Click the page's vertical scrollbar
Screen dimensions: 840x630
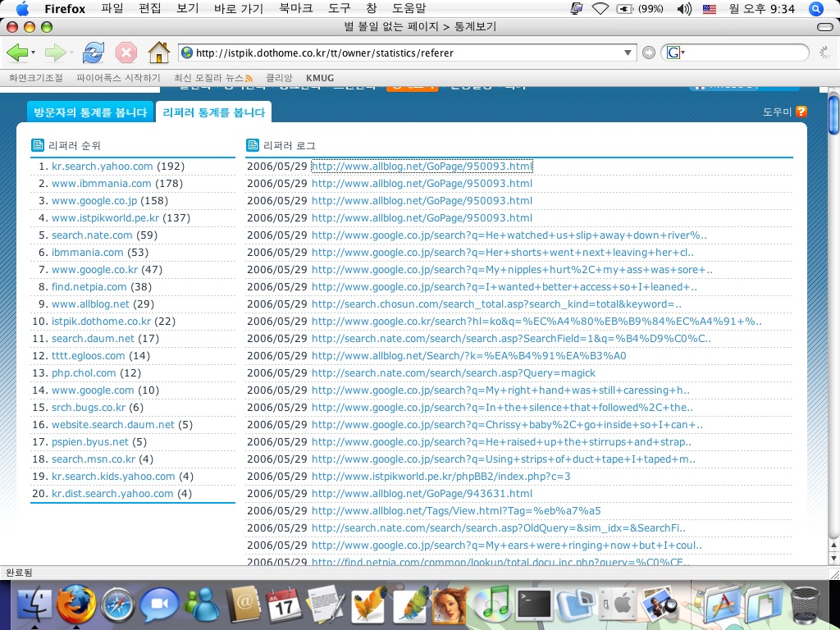[x=833, y=328]
